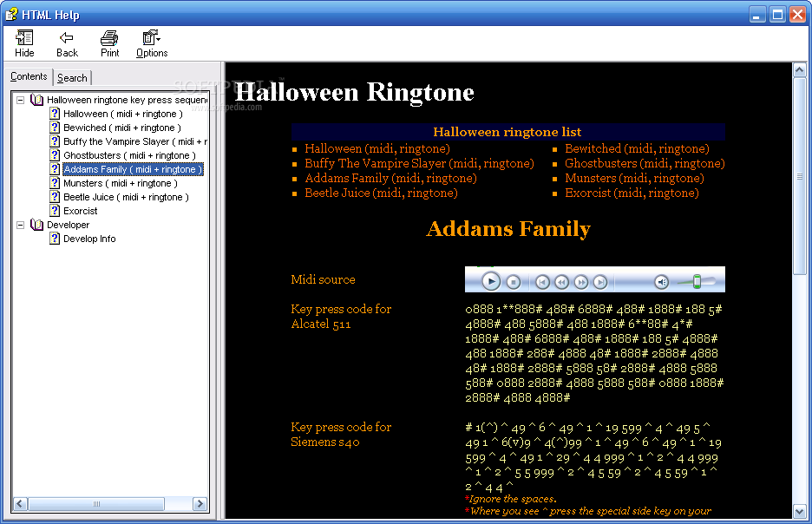This screenshot has width=812, height=524.
Task: Follow the Addams Family (midi, ringtone) link
Action: (x=390, y=178)
